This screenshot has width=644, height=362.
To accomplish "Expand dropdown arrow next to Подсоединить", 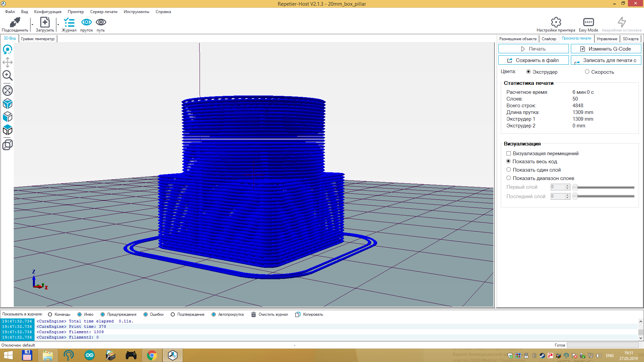I will tap(32, 24).
